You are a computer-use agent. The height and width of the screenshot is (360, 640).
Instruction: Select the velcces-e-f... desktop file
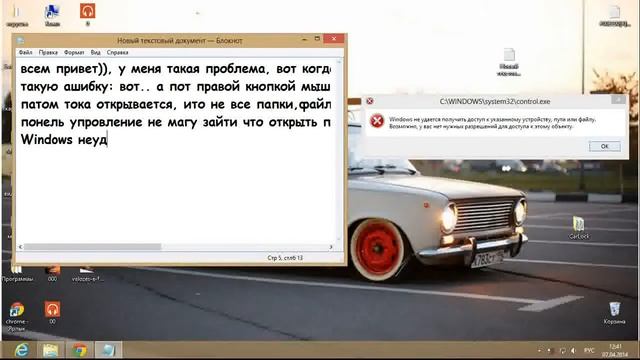tap(87, 274)
